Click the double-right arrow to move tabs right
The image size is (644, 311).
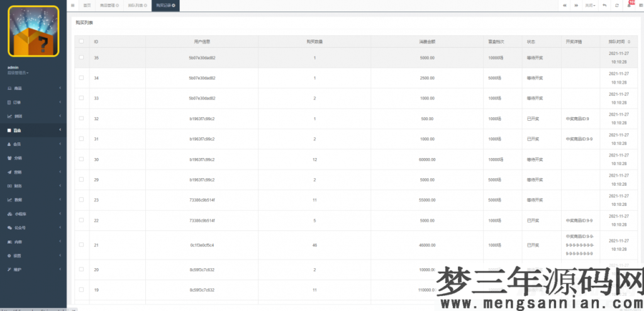coord(576,5)
